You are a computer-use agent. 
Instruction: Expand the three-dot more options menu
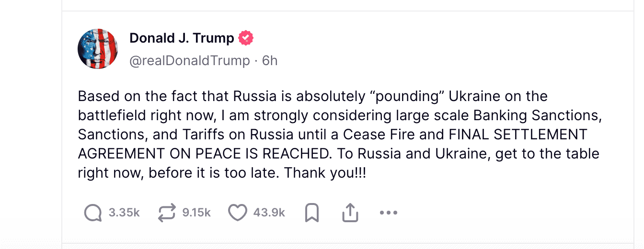pyautogui.click(x=388, y=213)
